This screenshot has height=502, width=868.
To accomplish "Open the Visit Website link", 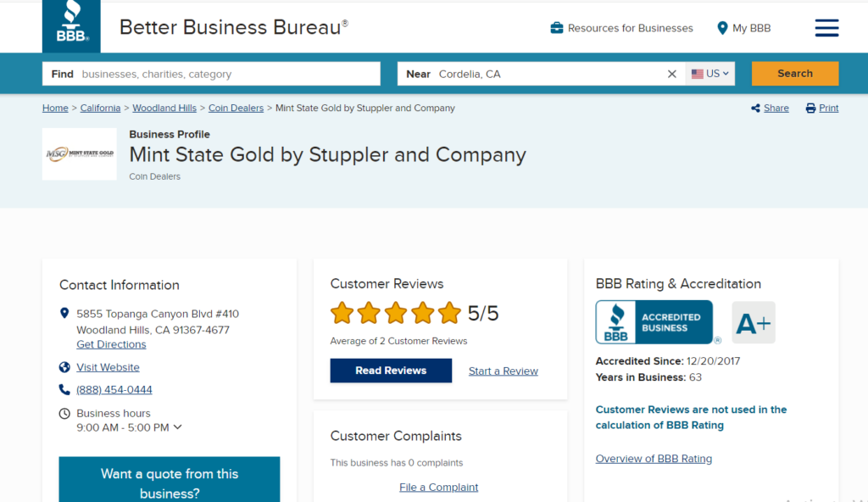I will [x=108, y=367].
